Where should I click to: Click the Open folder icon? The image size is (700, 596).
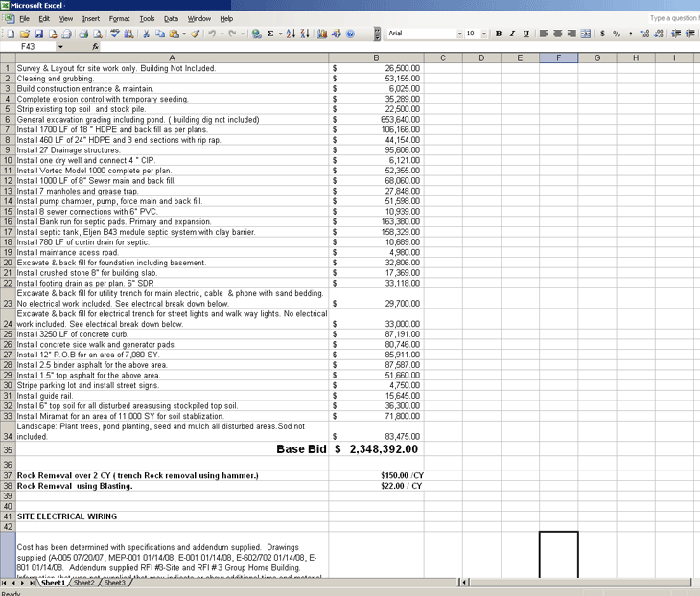pyautogui.click(x=23, y=34)
